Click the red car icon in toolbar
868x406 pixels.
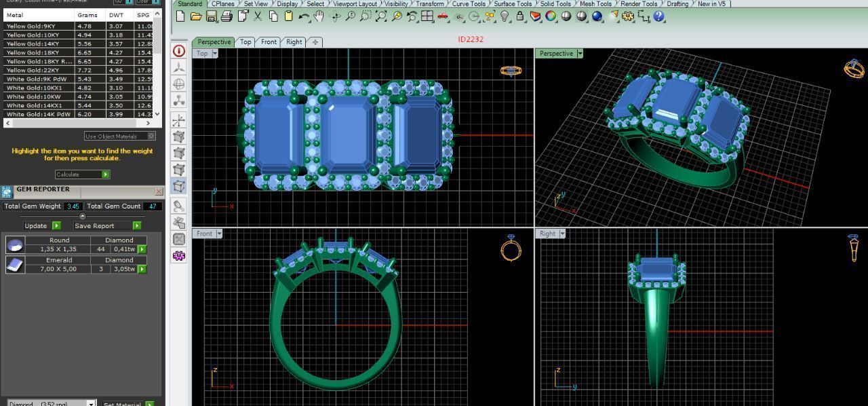[x=443, y=16]
